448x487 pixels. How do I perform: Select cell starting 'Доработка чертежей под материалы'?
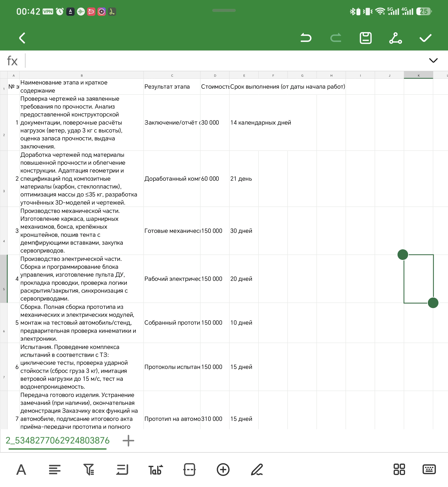click(82, 179)
